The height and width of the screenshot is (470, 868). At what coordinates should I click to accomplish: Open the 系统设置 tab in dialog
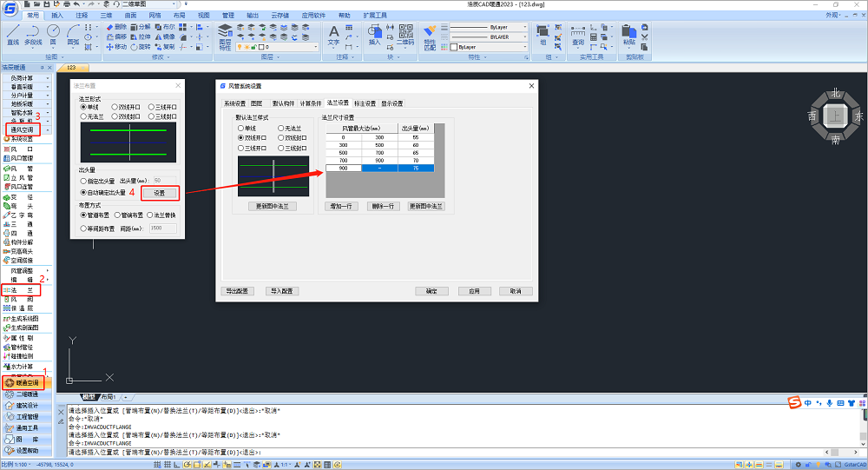pyautogui.click(x=234, y=103)
